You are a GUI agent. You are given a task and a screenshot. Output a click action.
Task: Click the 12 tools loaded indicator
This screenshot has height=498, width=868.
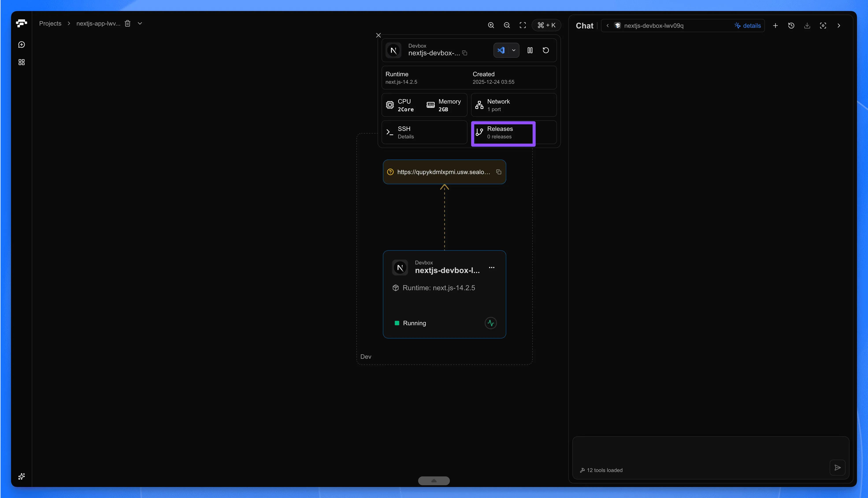[601, 470]
